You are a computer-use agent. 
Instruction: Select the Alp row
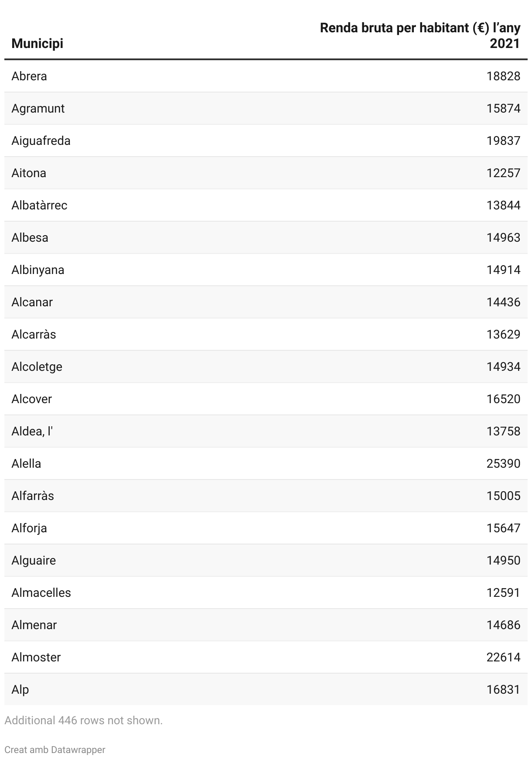pos(266,689)
